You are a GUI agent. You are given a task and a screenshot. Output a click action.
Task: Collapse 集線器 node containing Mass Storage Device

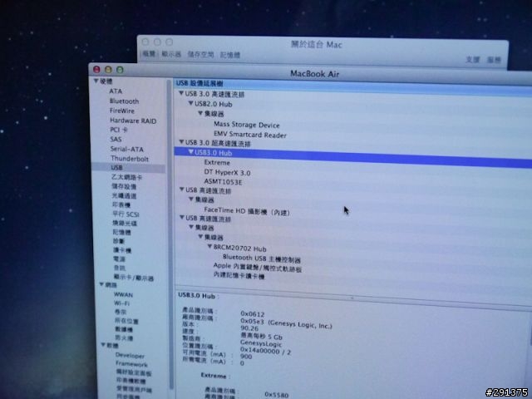200,113
